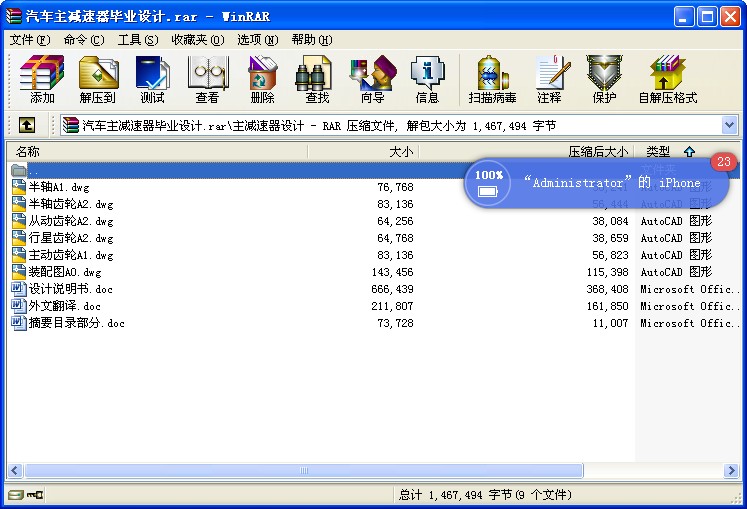747x509 pixels.
Task: Click the up-one-level folder button
Action: click(27, 125)
